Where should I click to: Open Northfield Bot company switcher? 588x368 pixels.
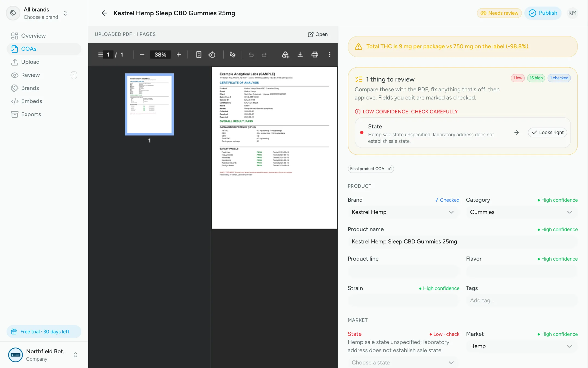click(44, 355)
